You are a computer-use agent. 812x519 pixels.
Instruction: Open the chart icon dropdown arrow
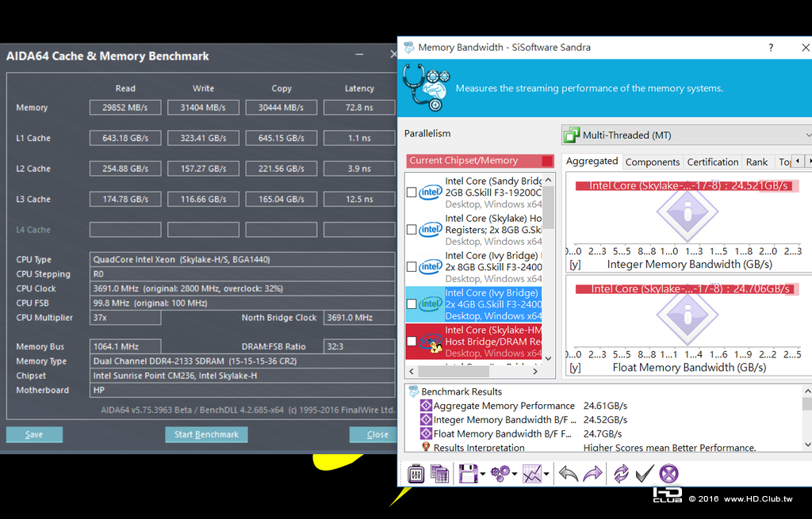pyautogui.click(x=546, y=474)
